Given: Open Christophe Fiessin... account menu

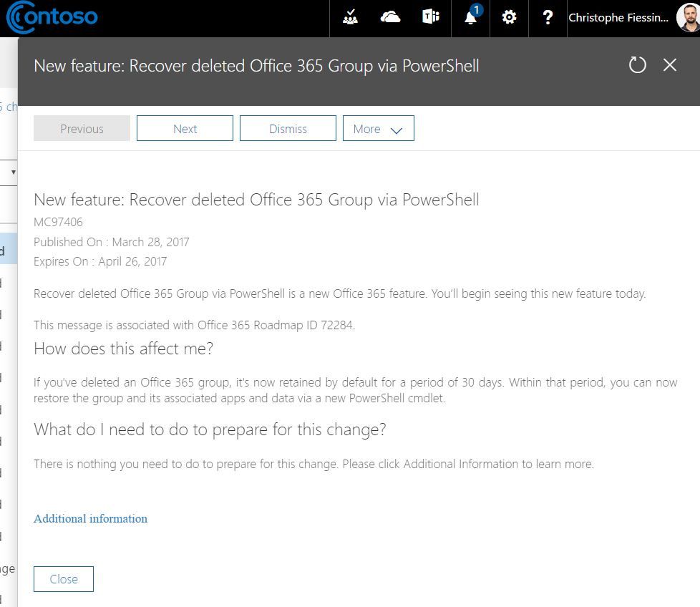Looking at the screenshot, I should point(618,17).
